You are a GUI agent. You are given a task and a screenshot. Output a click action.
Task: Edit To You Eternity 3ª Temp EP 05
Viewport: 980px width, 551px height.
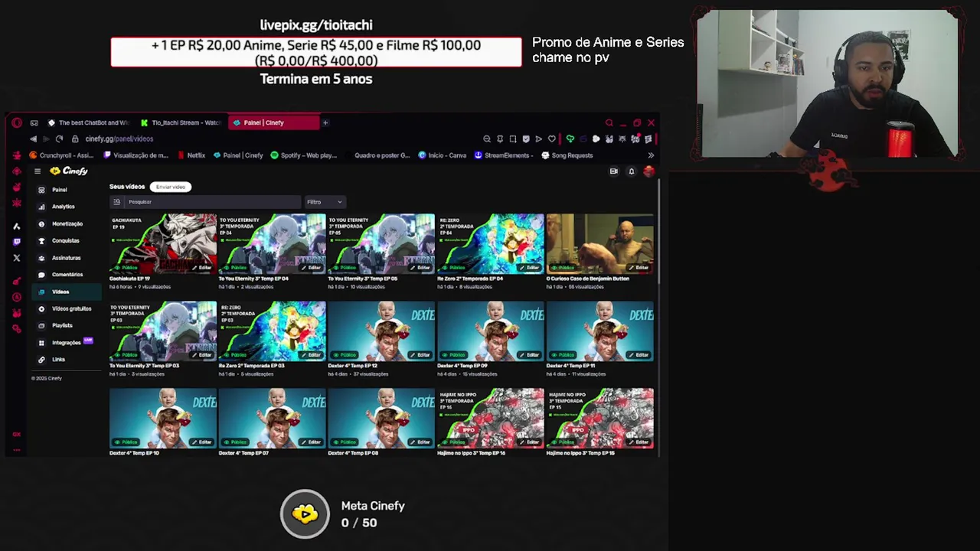click(420, 268)
